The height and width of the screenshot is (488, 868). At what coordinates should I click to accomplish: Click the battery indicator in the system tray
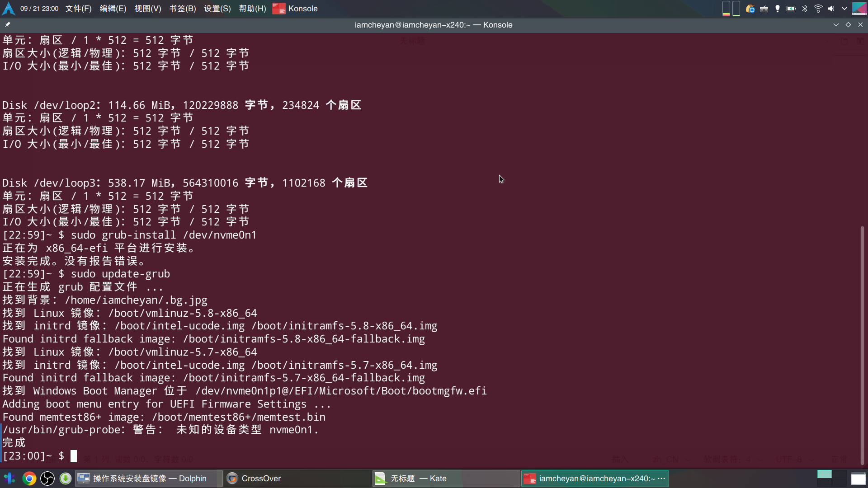[x=791, y=9]
